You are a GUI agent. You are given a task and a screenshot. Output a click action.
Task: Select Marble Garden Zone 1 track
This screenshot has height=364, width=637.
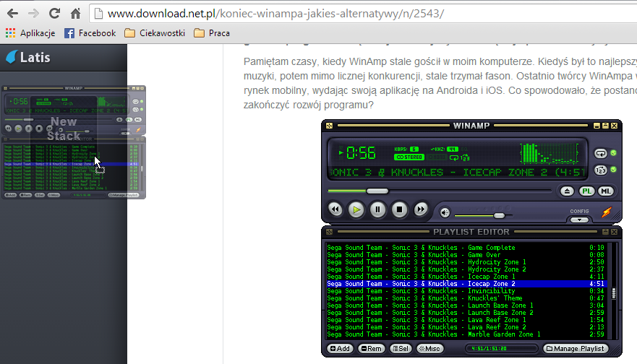(x=466, y=334)
